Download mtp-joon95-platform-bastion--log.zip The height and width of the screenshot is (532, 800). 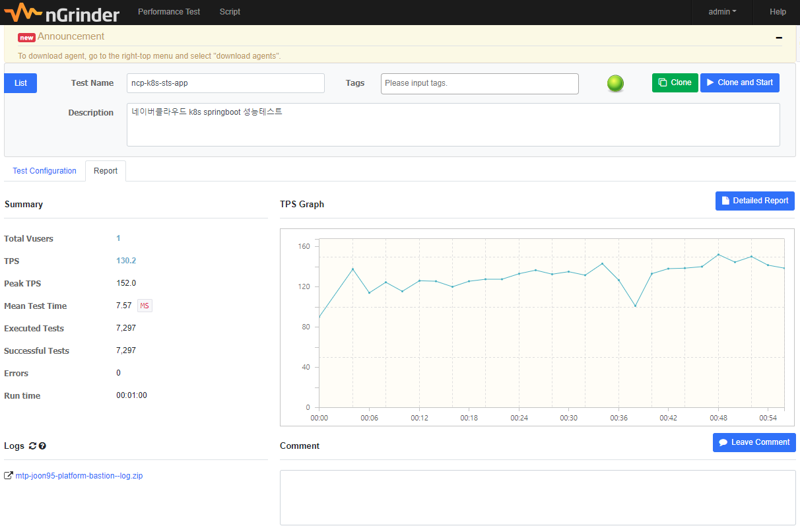tap(79, 476)
